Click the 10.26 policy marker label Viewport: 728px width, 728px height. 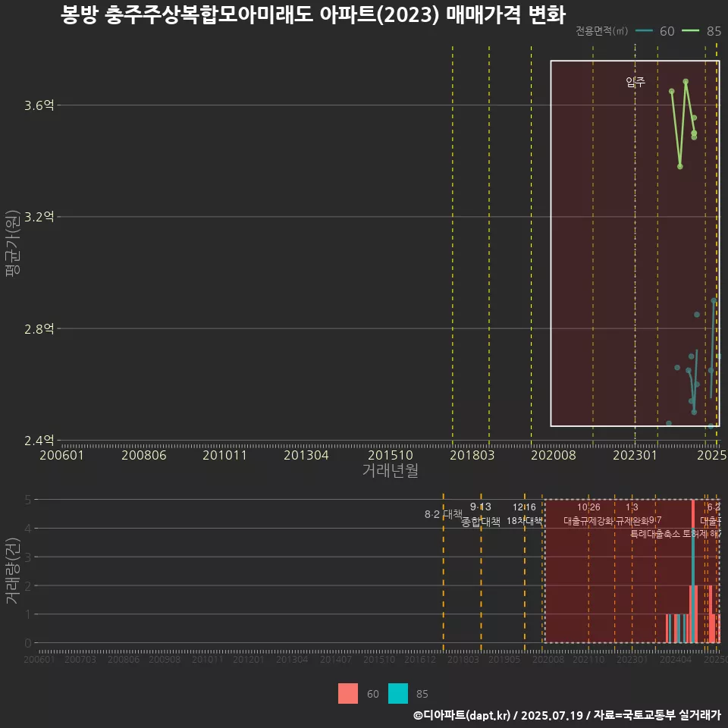(588, 507)
